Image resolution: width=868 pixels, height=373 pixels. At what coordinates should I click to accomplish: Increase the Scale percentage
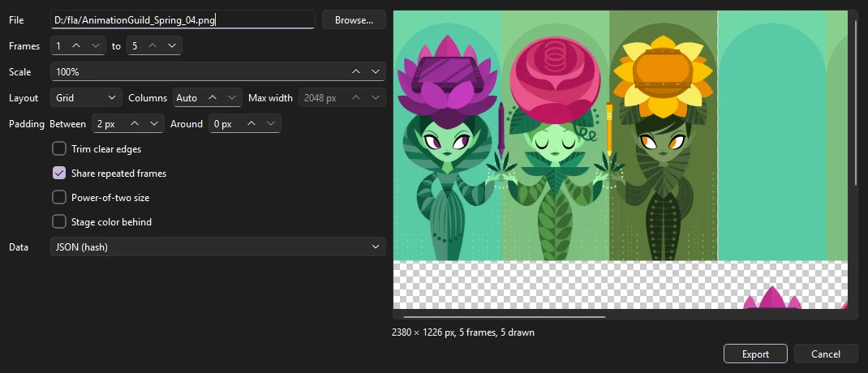coord(356,72)
